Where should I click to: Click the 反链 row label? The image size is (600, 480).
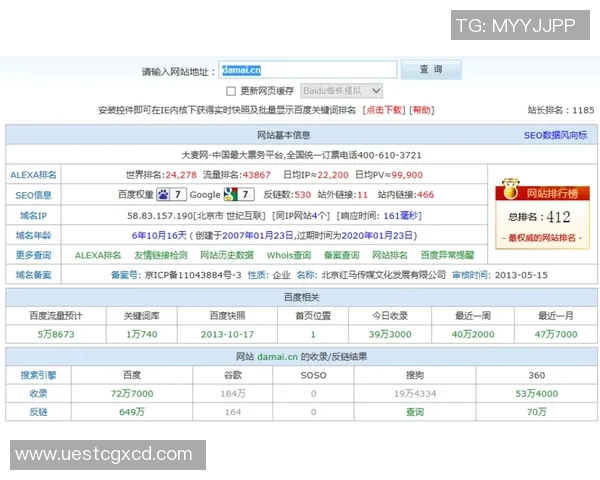pos(38,412)
